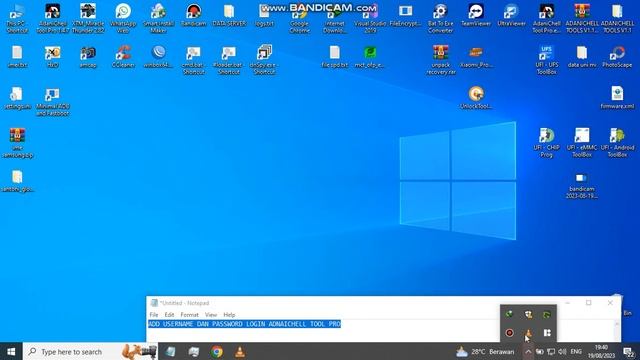Viewport: 640px width, 360px height.
Task: Open Notepad Format menu
Action: pos(189,315)
